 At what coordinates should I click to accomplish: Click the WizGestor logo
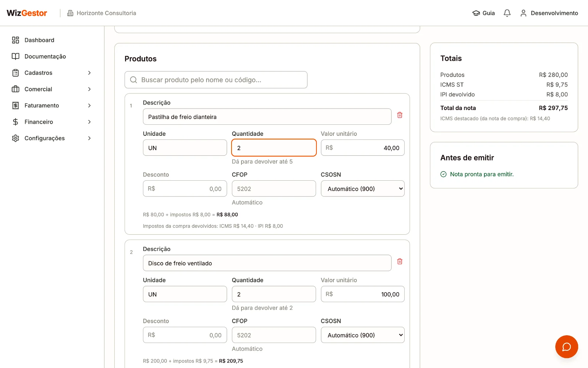pyautogui.click(x=27, y=13)
